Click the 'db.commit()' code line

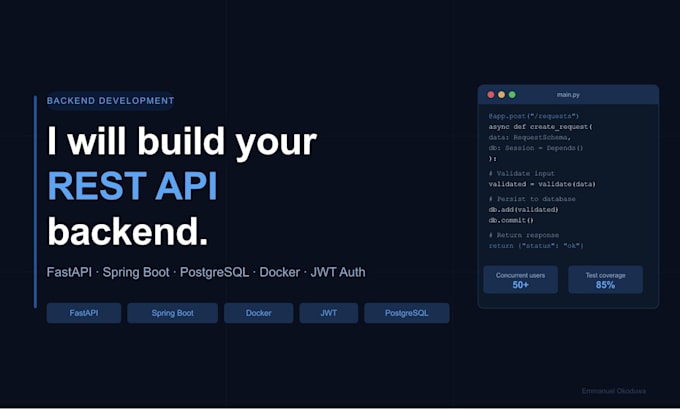(511, 220)
